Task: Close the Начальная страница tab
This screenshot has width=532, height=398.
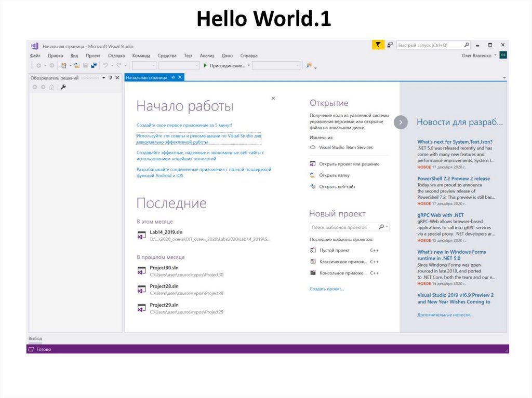Action: tap(180, 77)
